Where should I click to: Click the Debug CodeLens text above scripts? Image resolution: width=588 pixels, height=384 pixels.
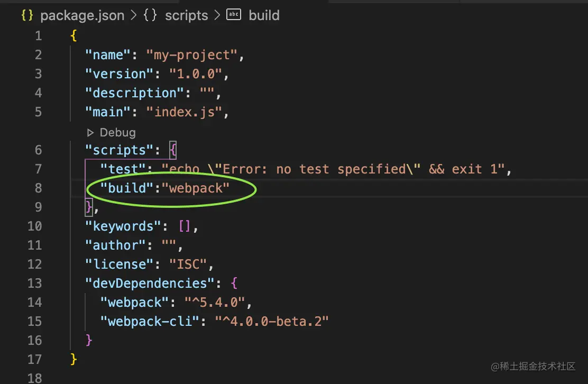(117, 132)
